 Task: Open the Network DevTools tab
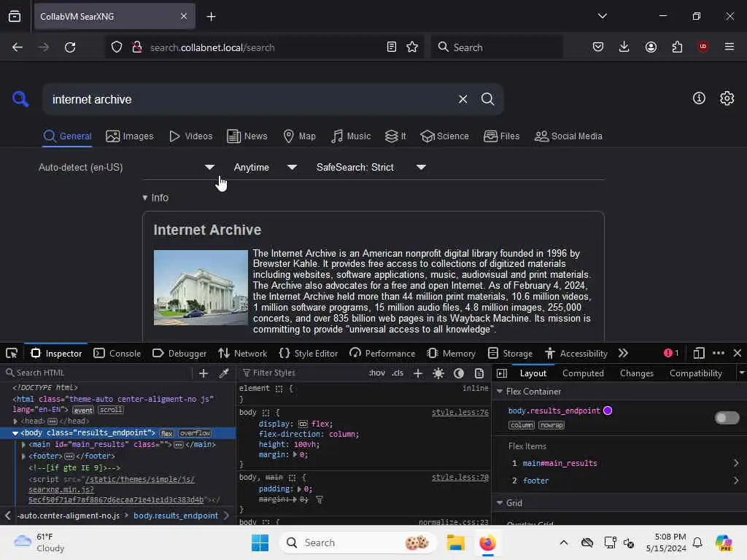242,353
